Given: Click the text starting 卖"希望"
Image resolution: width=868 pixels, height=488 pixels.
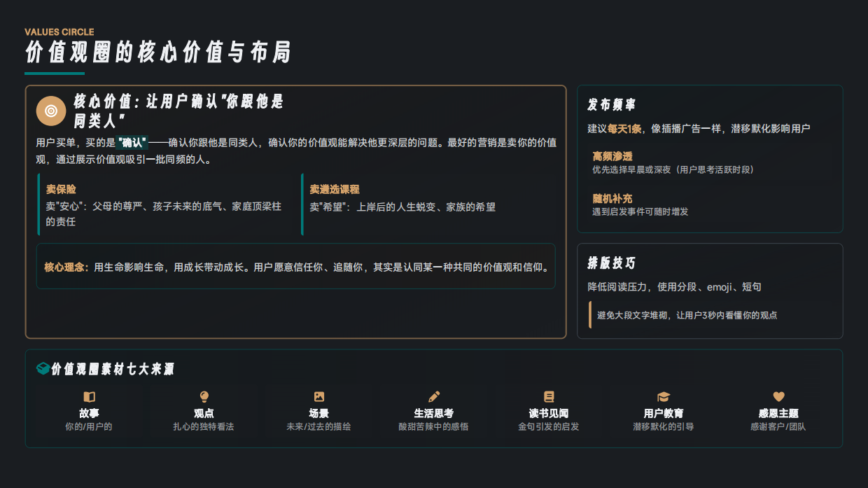Looking at the screenshot, I should click(x=402, y=207).
